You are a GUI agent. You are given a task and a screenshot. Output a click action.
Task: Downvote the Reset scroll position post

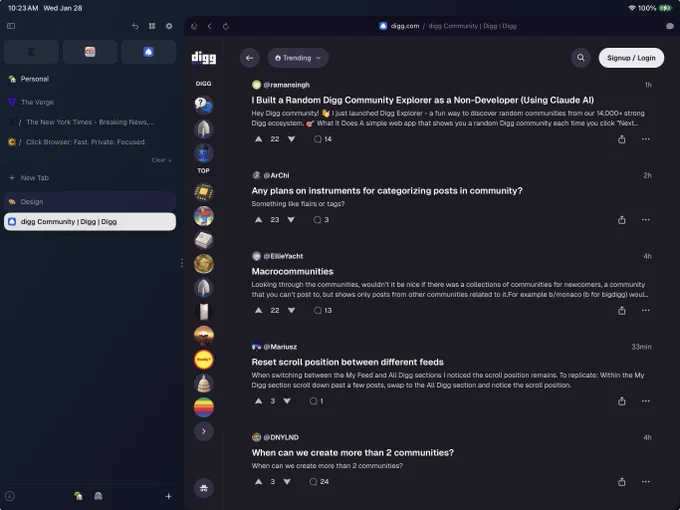point(287,401)
